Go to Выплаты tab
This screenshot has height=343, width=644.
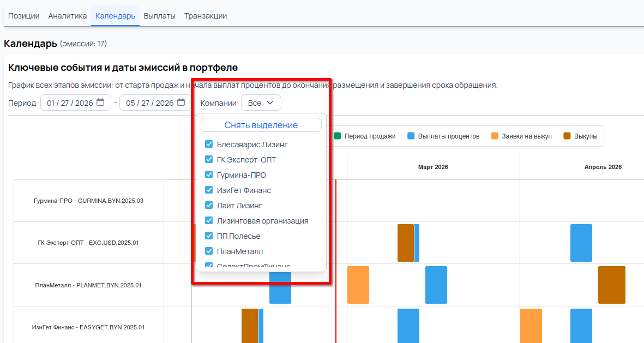159,16
